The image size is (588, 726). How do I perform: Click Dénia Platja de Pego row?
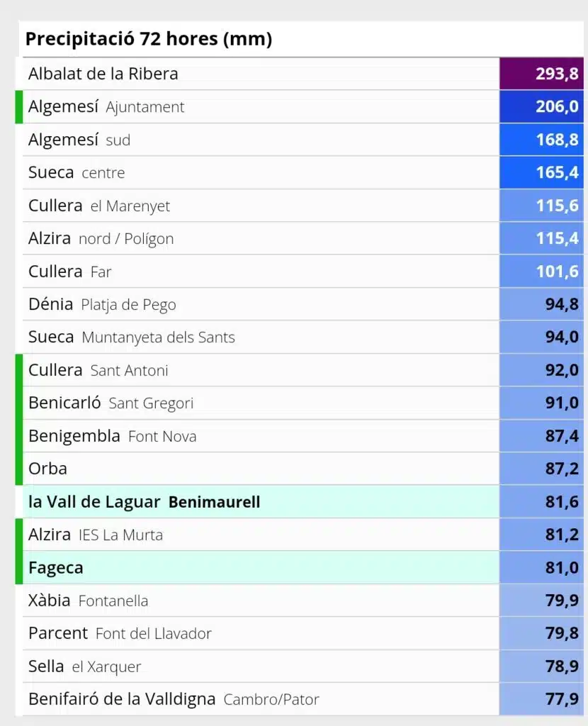pos(103,304)
